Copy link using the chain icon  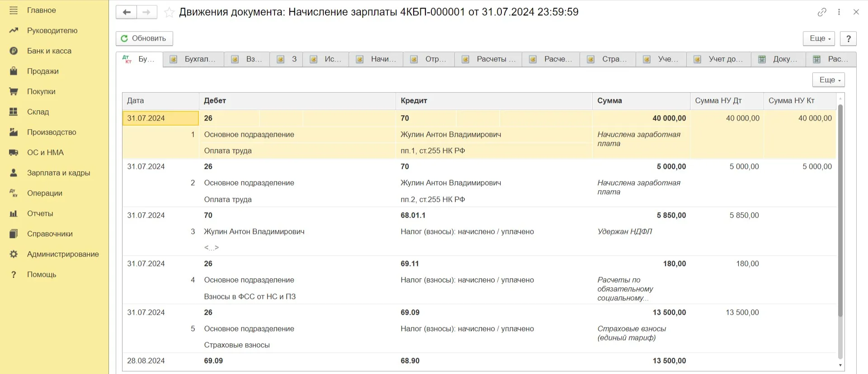[x=822, y=12]
